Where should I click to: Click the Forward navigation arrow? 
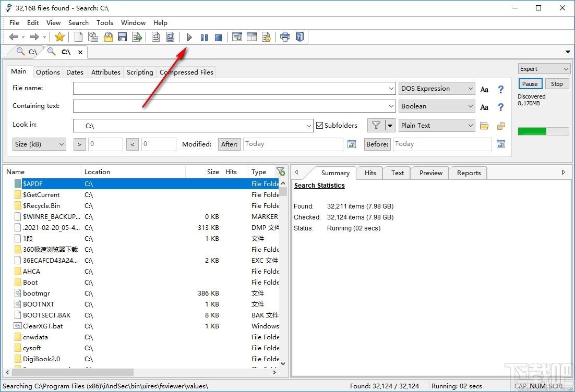tap(34, 37)
